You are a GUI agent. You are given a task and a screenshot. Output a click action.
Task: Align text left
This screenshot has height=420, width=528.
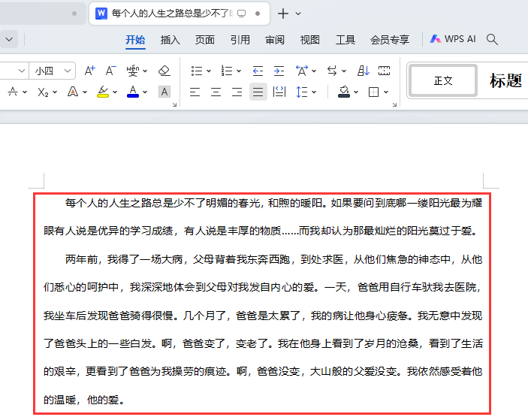click(195, 92)
